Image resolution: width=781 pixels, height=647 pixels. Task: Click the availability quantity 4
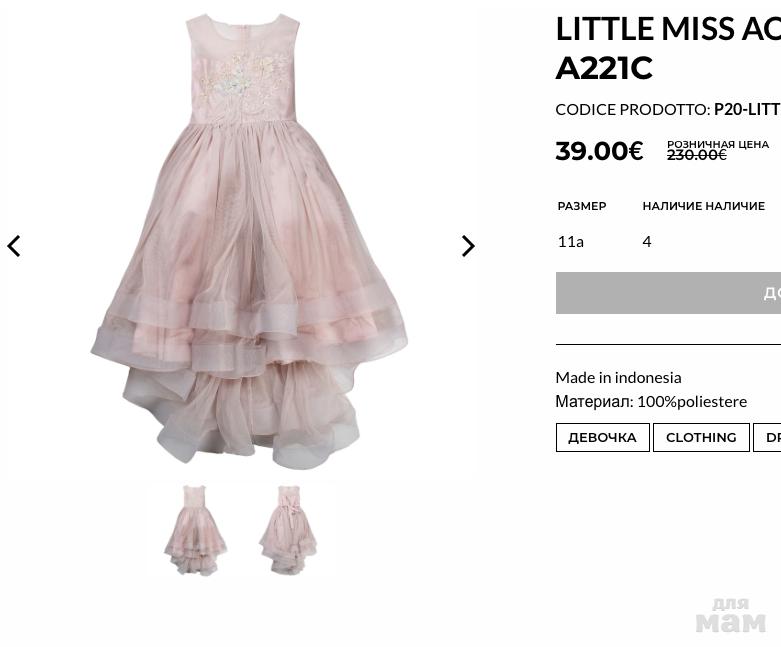pos(647,241)
